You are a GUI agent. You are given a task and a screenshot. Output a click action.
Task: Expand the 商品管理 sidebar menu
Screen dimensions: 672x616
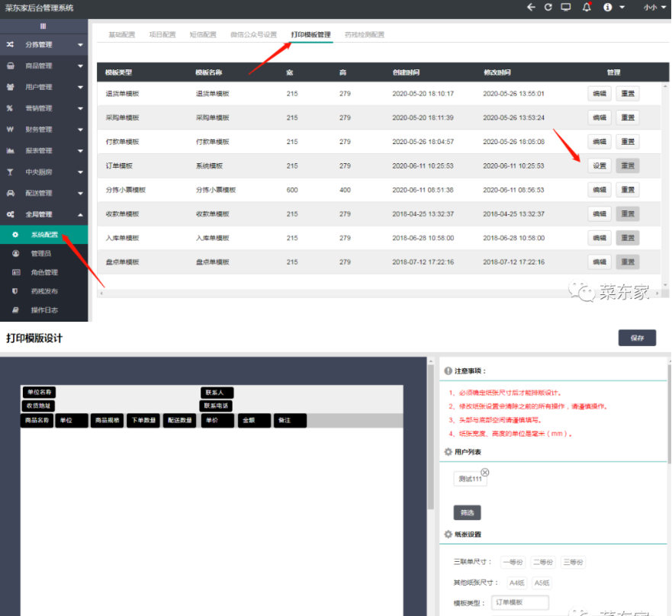click(x=43, y=66)
